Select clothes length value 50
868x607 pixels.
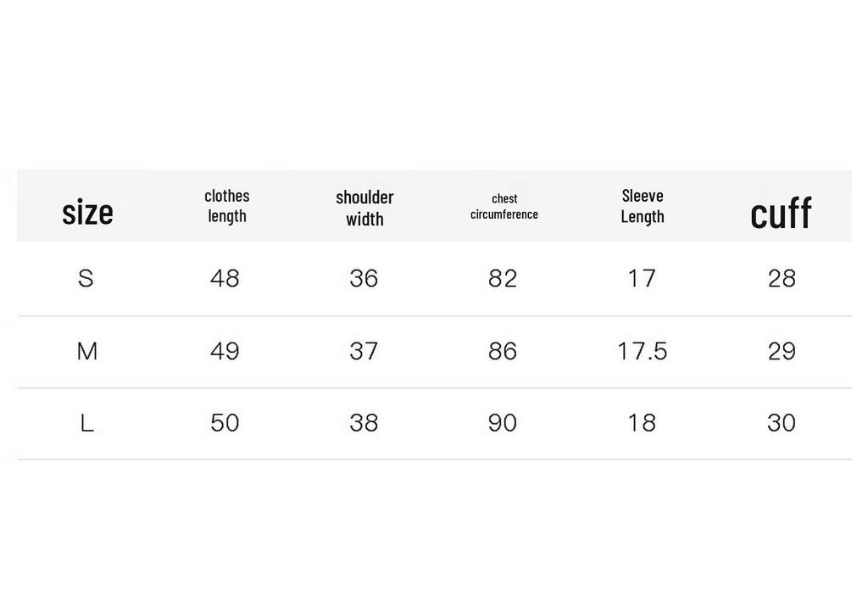225,423
